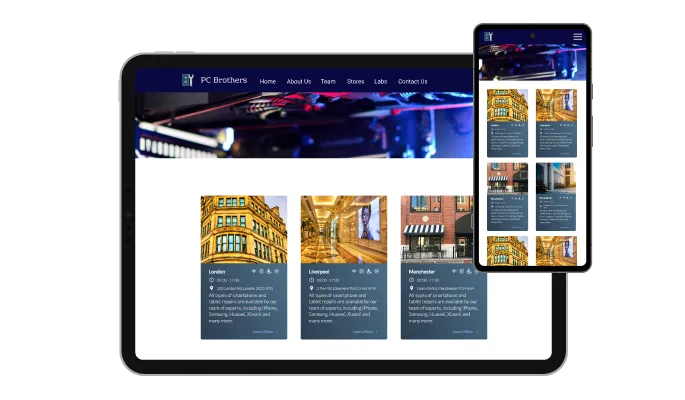
Task: Click the clock icon on London card
Action: click(212, 280)
